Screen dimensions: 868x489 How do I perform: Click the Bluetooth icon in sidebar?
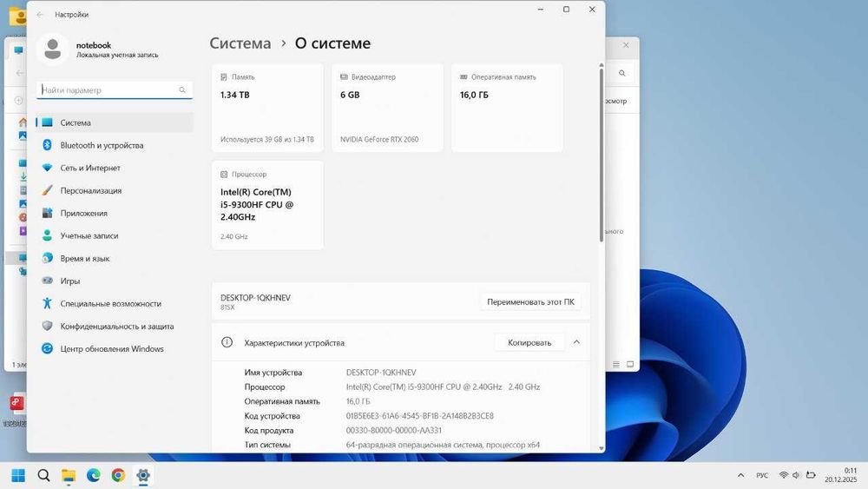point(47,145)
